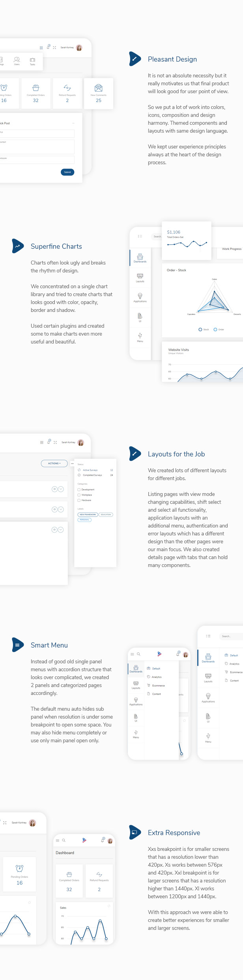This screenshot has width=243, height=980.
Task: Select Applications in Superfine Charts mockup sidebar
Action: 140,298
